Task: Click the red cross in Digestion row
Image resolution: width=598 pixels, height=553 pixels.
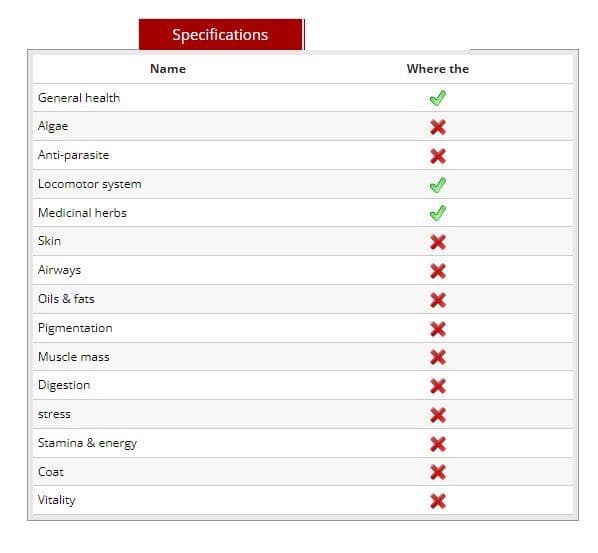Action: click(x=437, y=386)
